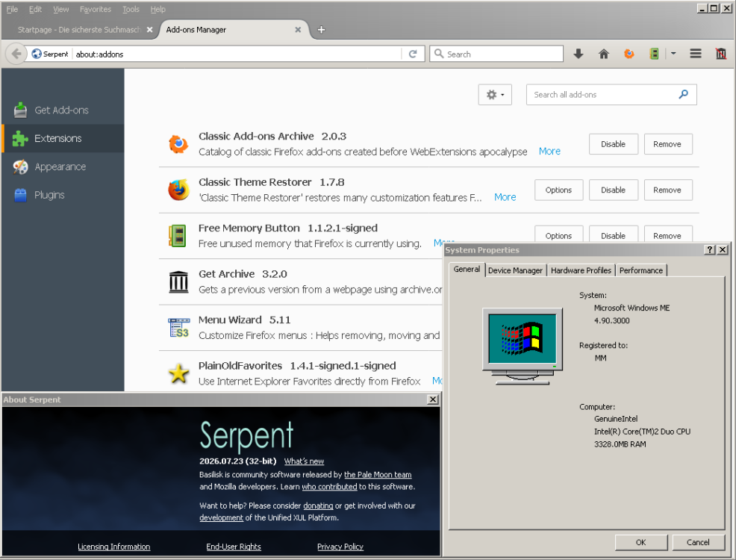Image resolution: width=736 pixels, height=560 pixels.
Task: Remove the Classic Add-ons Archive extension
Action: pyautogui.click(x=667, y=144)
